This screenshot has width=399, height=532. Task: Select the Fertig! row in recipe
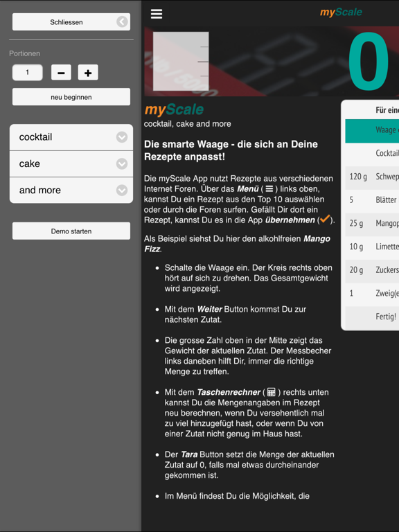tap(372, 318)
